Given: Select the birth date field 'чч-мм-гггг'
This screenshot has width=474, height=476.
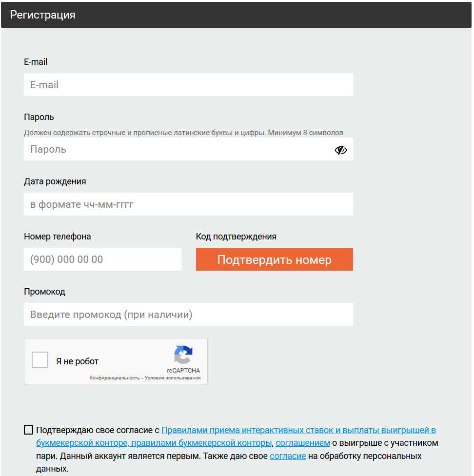Looking at the screenshot, I should (188, 204).
